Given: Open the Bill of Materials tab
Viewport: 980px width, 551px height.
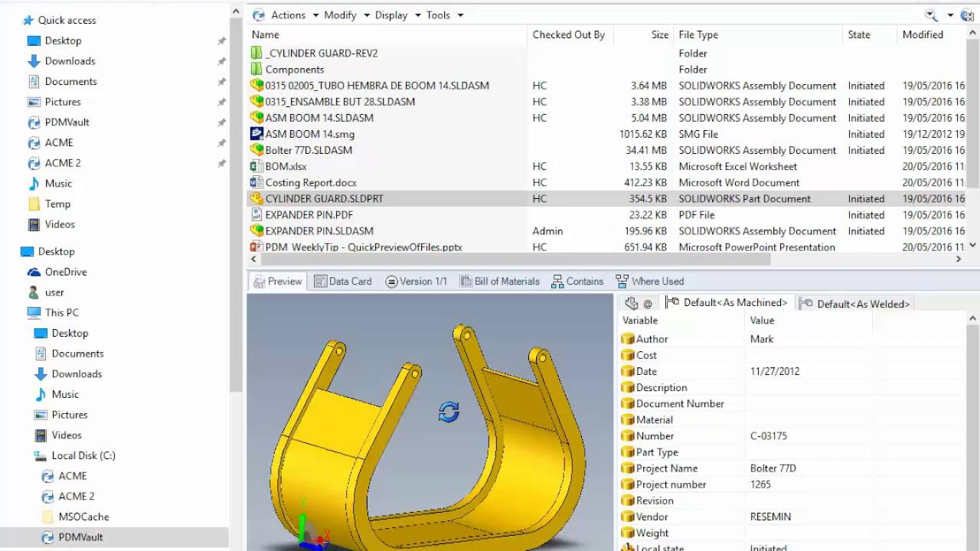Looking at the screenshot, I should (500, 282).
